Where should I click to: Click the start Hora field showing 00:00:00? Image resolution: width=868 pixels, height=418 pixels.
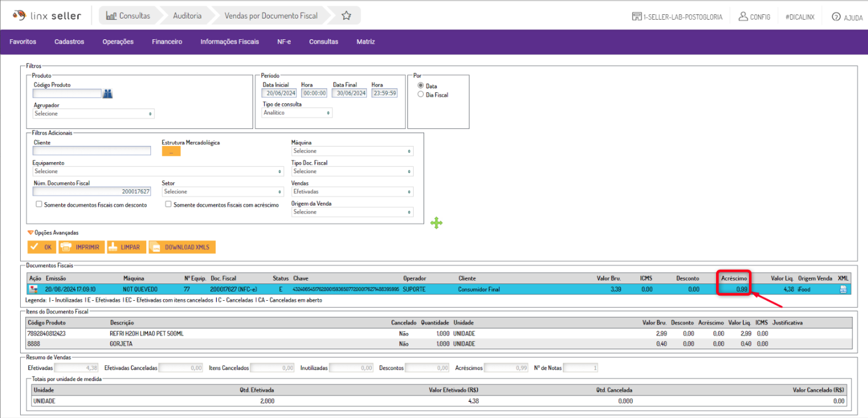point(314,93)
